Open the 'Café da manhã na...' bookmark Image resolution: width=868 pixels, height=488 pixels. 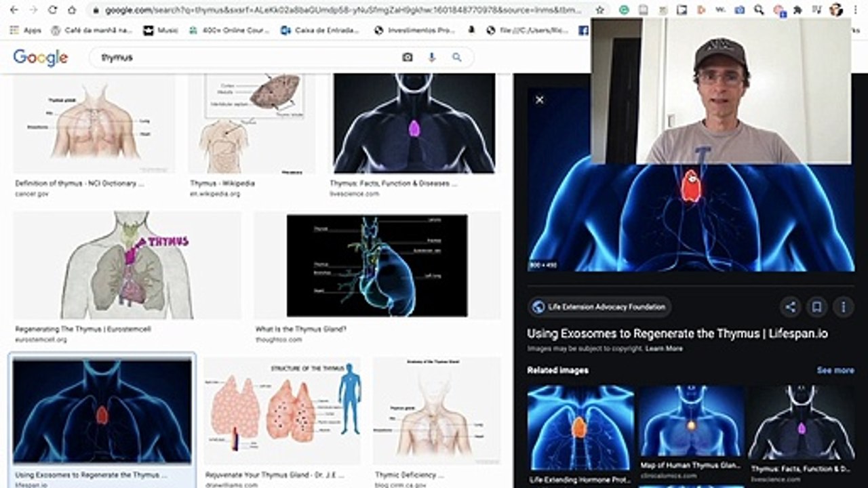click(91, 30)
